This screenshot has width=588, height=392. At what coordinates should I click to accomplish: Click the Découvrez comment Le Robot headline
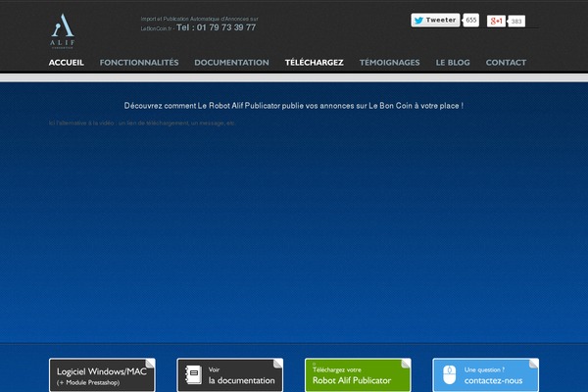294,106
